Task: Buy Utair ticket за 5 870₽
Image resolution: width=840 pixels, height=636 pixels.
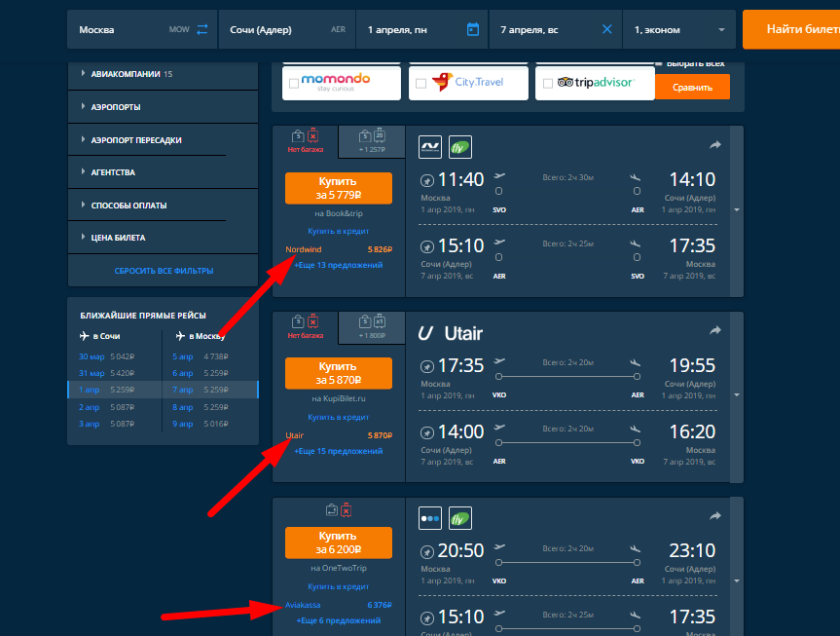Action: (339, 373)
